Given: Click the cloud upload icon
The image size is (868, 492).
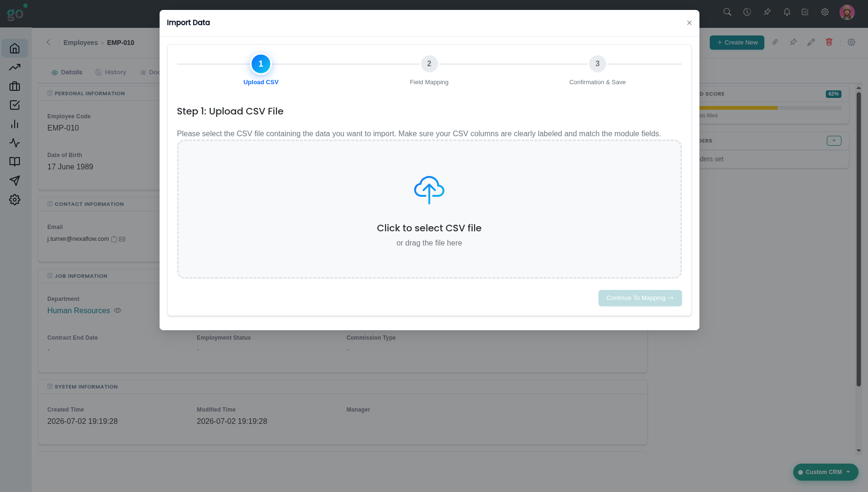Looking at the screenshot, I should pyautogui.click(x=429, y=190).
